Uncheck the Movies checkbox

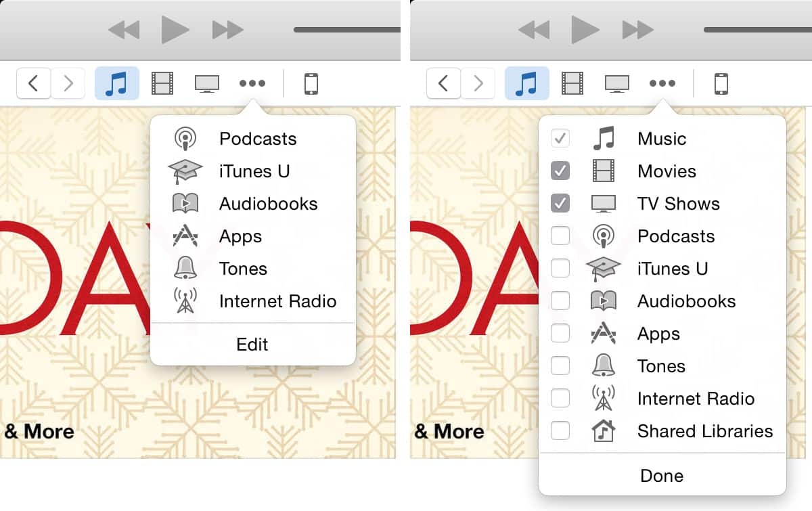pyautogui.click(x=560, y=171)
